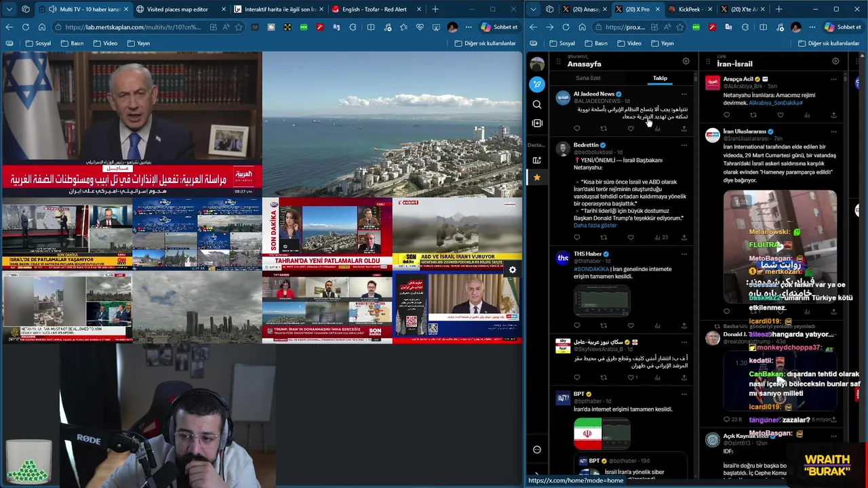Open Video bookmarks folder in left browser
868x488 pixels.
[105, 43]
